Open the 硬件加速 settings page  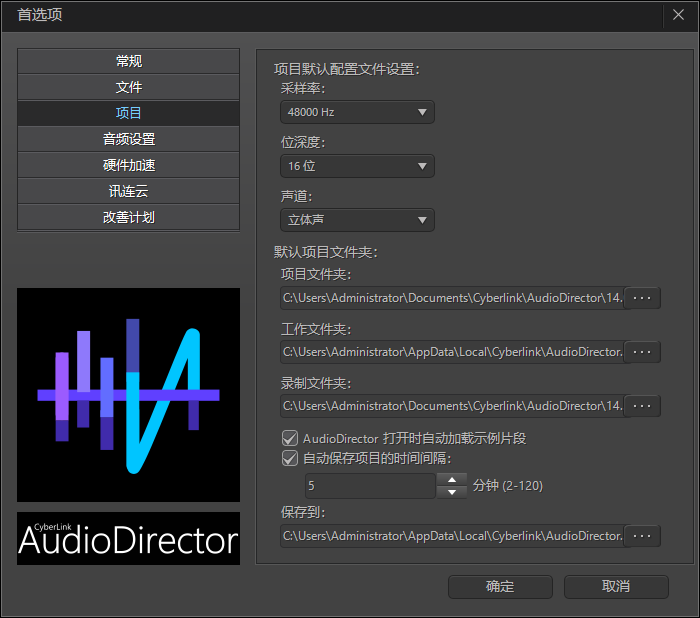[x=128, y=165]
